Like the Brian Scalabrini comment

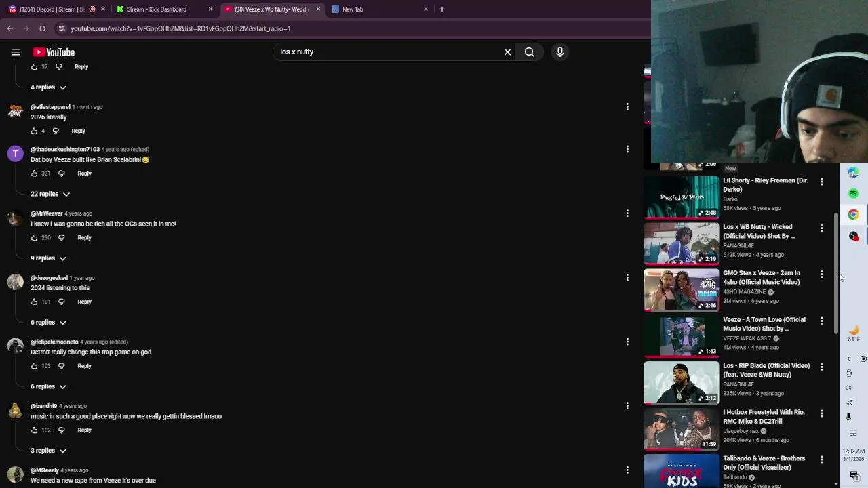pos(34,174)
